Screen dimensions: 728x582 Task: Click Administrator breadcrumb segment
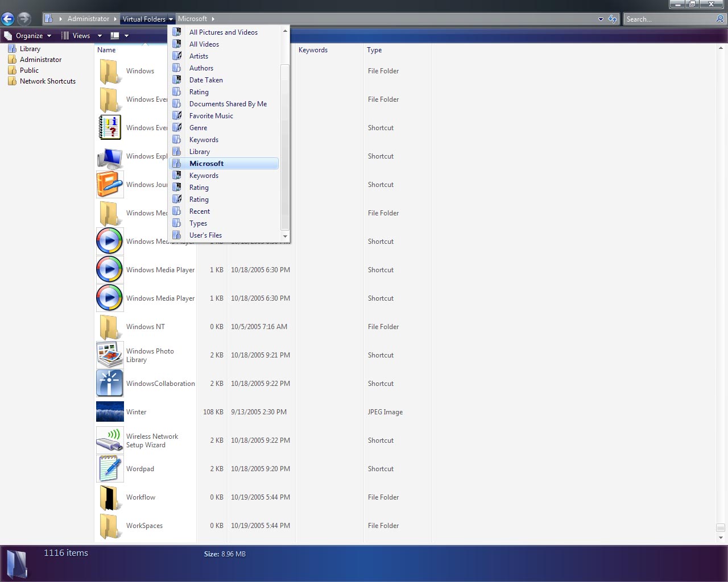tap(88, 19)
